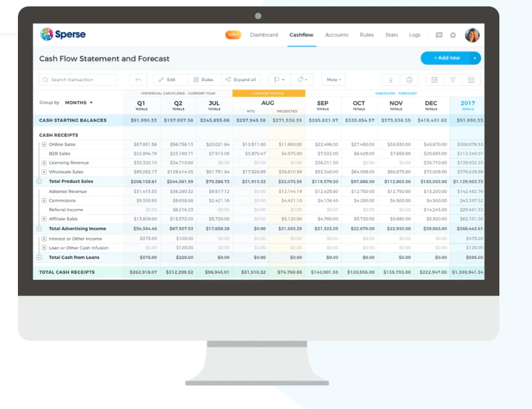This screenshot has height=409, width=532.
Task: Click the Edit toolbar button
Action: coord(170,80)
